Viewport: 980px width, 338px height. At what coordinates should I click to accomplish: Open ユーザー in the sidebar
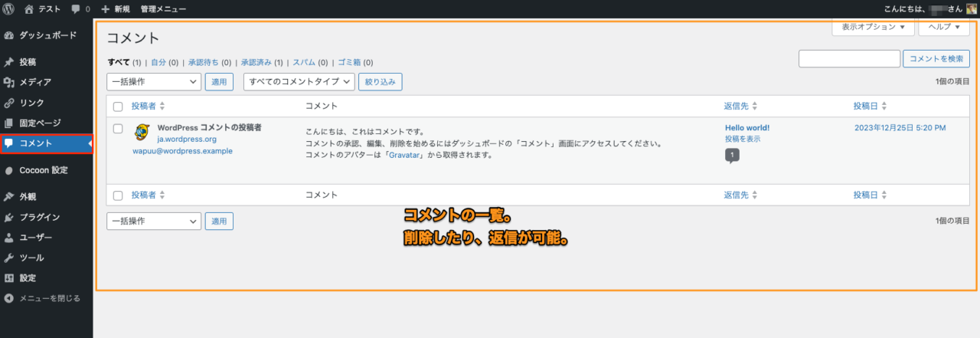47,238
